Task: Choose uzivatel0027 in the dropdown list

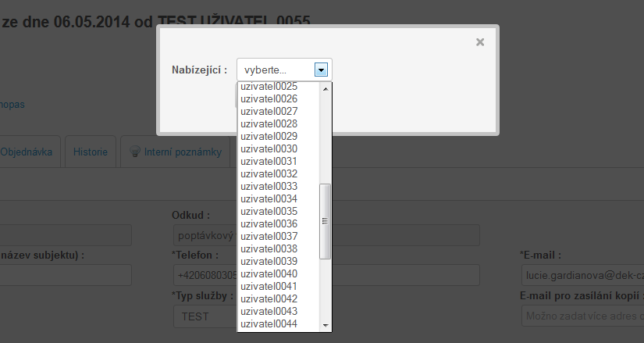Action: click(x=279, y=112)
